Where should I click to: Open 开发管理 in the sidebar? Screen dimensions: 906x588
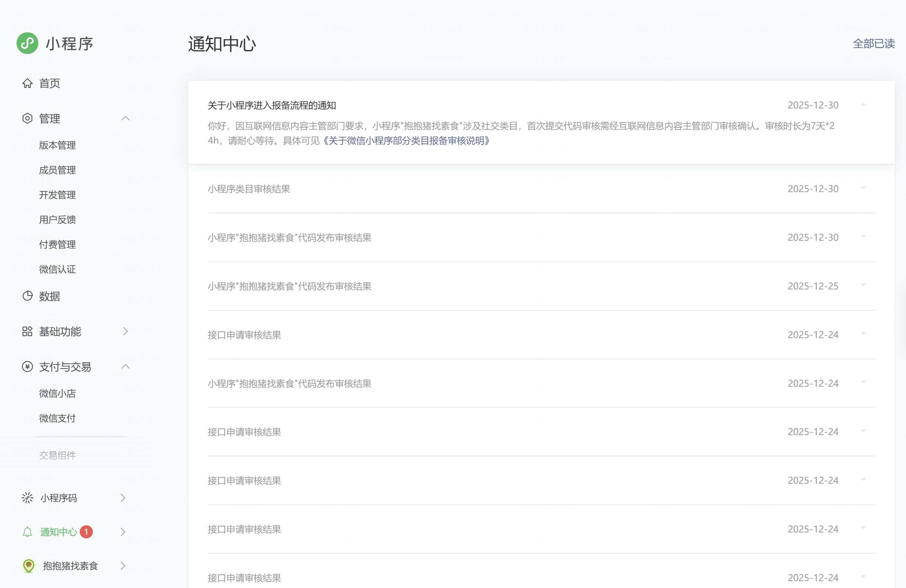pos(58,195)
